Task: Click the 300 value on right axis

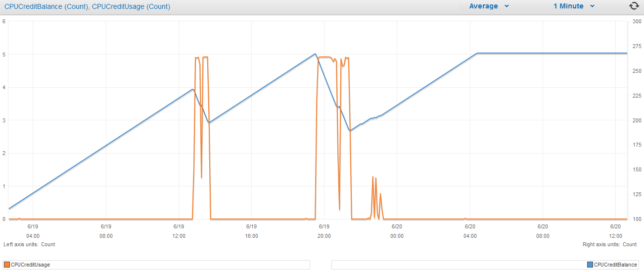Action: 636,21
